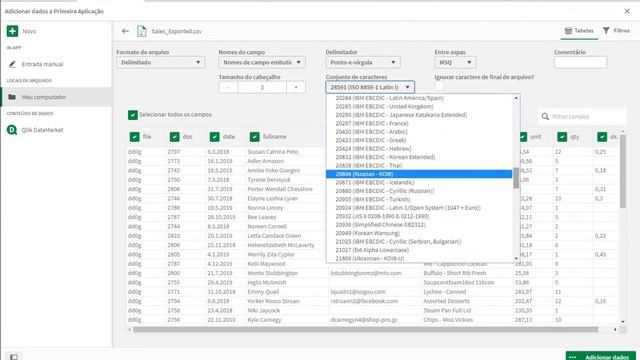The height and width of the screenshot is (360, 640).
Task: Close the Adicionar dados dialog
Action: [627, 11]
